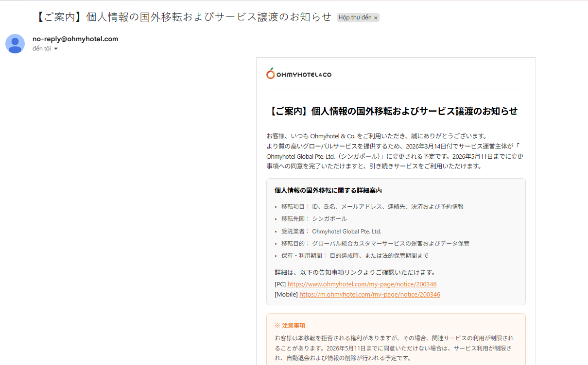Viewport: 588px width, 365px height.
Task: Open the PC notice link
Action: [x=362, y=284]
